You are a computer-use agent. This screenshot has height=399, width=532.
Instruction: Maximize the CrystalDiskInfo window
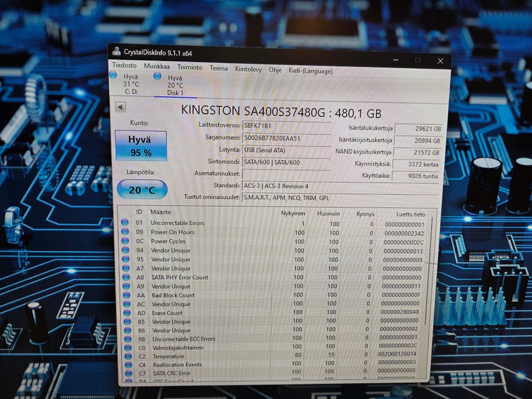coord(418,60)
